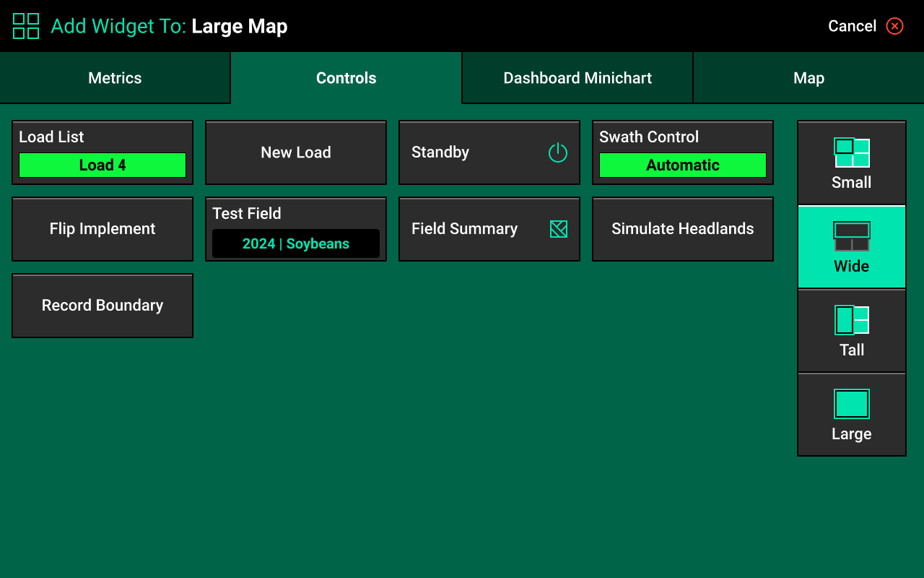Screen dimensions: 924x578
Task: Switch to the Map tab
Action: [808, 78]
